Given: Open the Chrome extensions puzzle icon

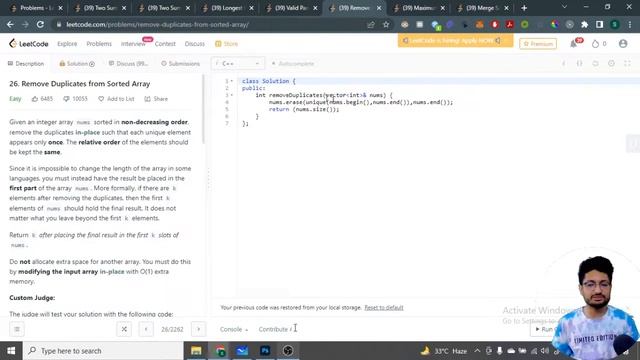Looking at the screenshot, I should (x=584, y=24).
